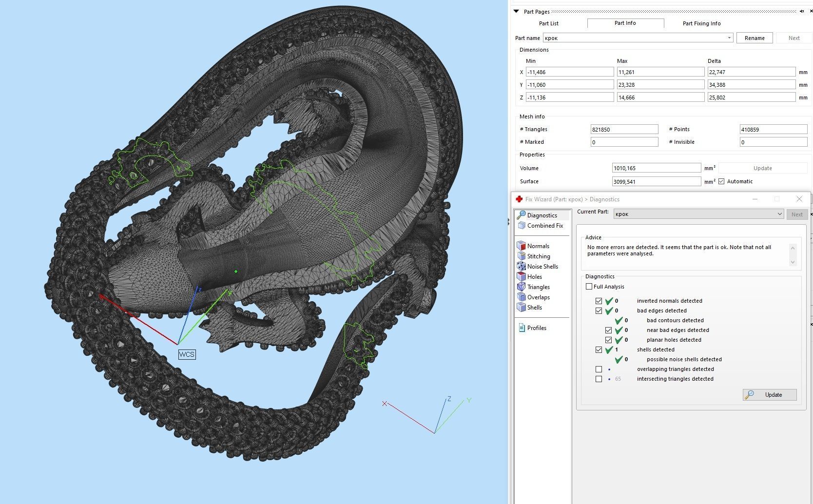Toggle bad edges detected checkbox
Image resolution: width=813 pixels, height=504 pixels.
click(599, 310)
